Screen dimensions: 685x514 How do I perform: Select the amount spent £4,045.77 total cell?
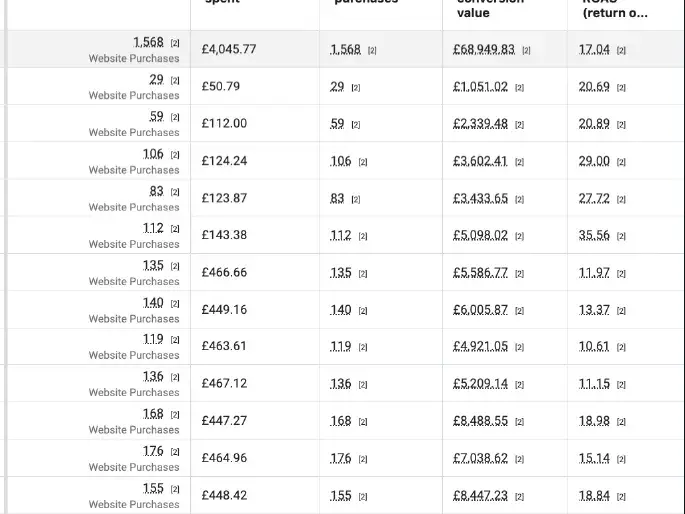[255, 49]
